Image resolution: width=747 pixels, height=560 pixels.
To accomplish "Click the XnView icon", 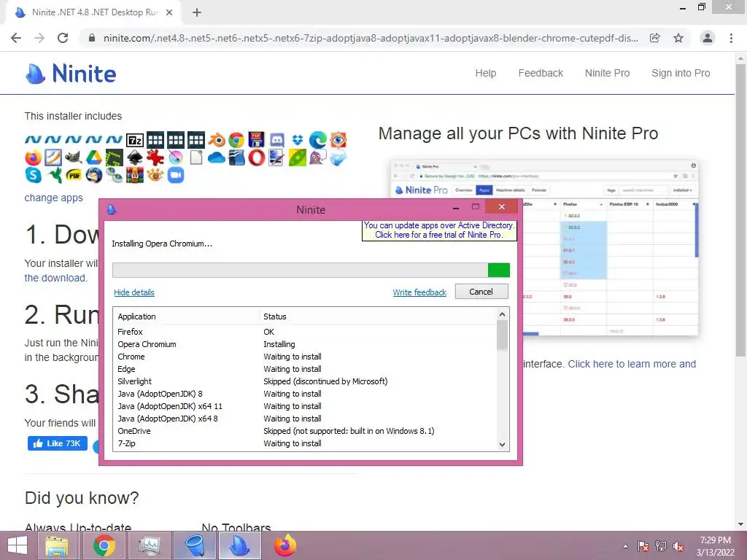I will [155, 175].
